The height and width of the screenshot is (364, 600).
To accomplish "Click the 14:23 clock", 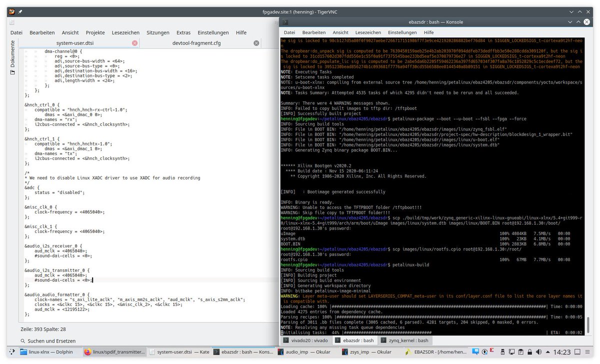I will point(563,352).
